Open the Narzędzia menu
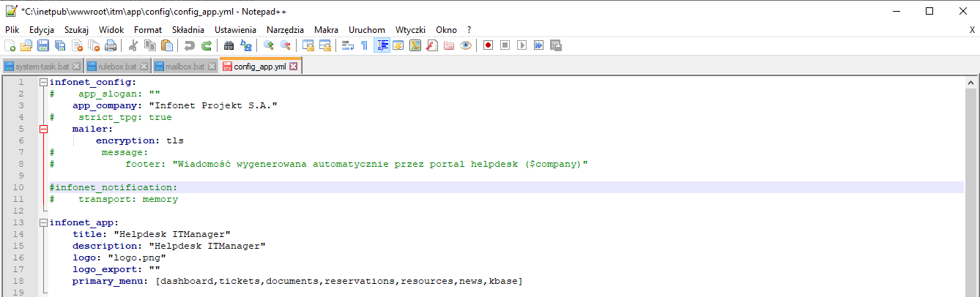Screen dimensions: 980x297 (286, 30)
